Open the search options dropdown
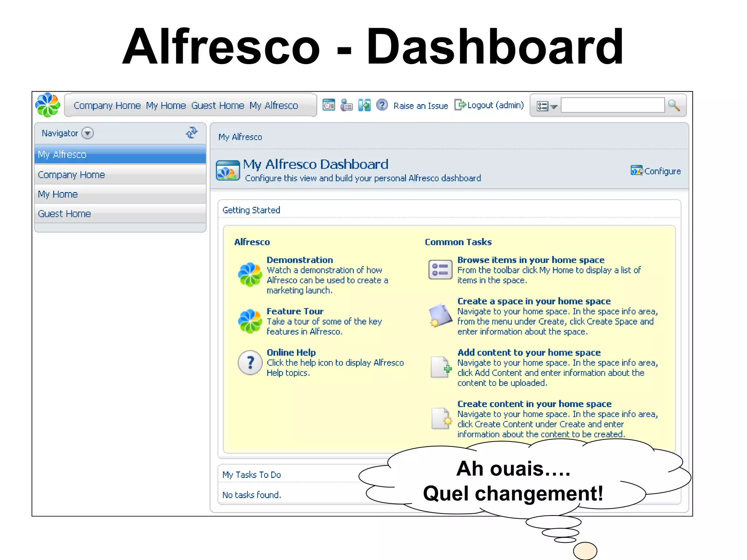Image resolution: width=747 pixels, height=560 pixels. [x=547, y=106]
